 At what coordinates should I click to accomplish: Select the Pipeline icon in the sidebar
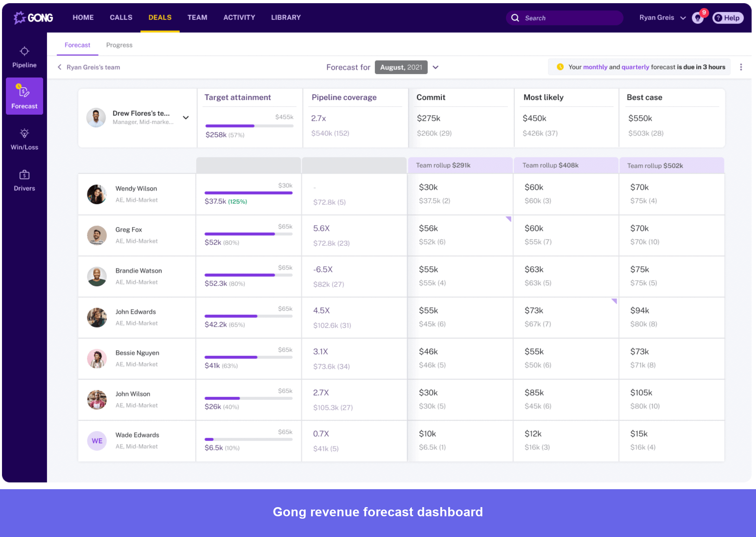tap(24, 56)
